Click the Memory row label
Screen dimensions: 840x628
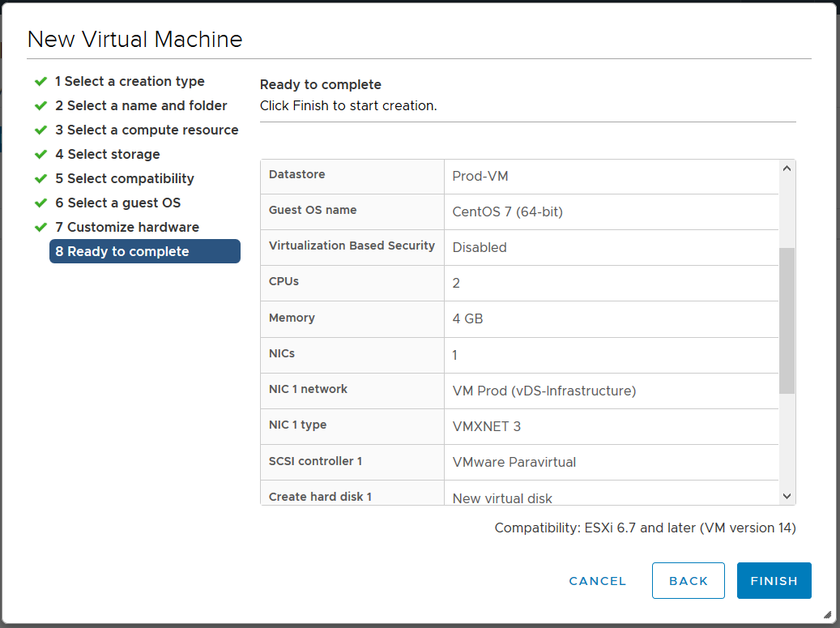[292, 318]
